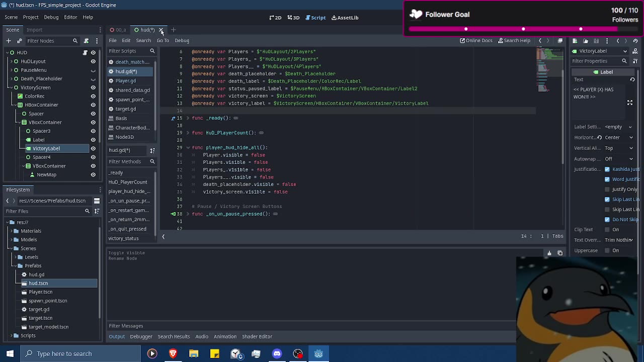Screen dimensions: 644x362
Task: Reset the Text property to default
Action: pyautogui.click(x=632, y=79)
